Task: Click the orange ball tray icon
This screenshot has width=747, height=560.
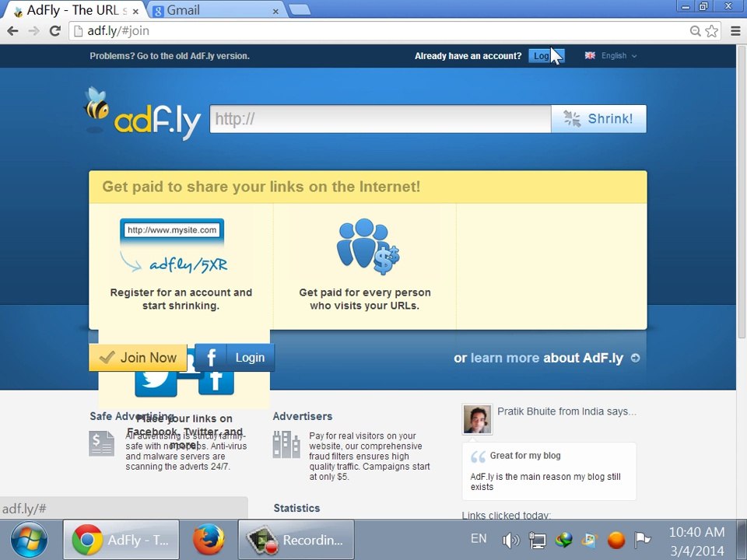Action: click(616, 540)
